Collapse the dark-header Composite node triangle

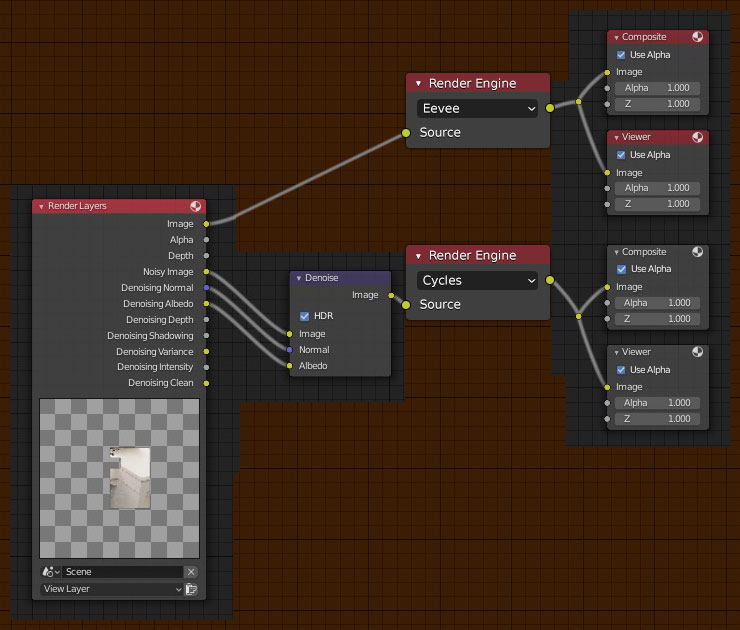point(616,252)
